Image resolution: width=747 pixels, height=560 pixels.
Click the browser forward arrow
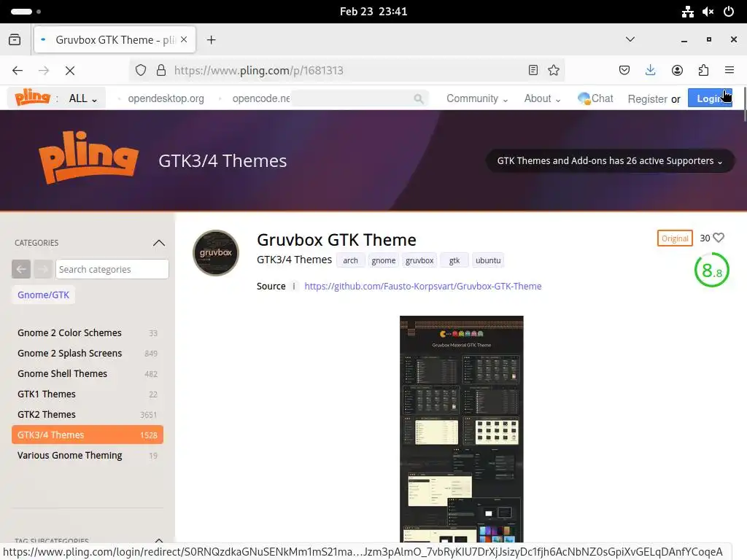tap(43, 71)
